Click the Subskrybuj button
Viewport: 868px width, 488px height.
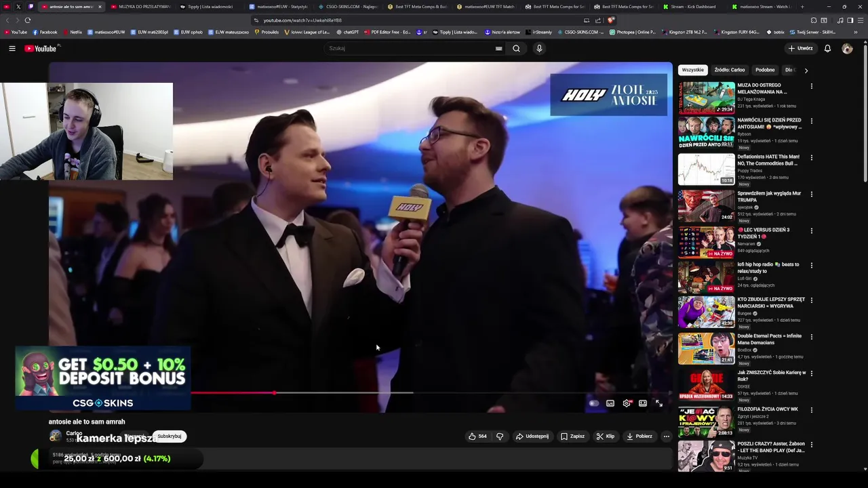click(169, 436)
